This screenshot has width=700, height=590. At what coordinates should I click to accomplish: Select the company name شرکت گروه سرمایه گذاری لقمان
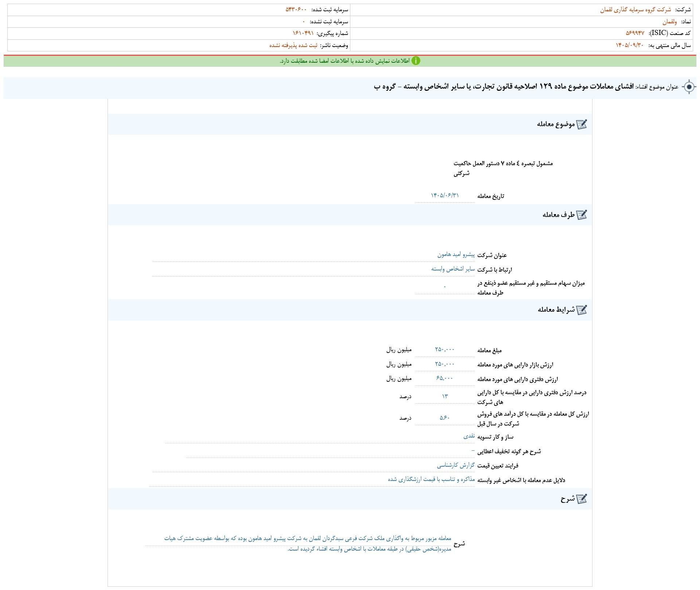tap(635, 10)
